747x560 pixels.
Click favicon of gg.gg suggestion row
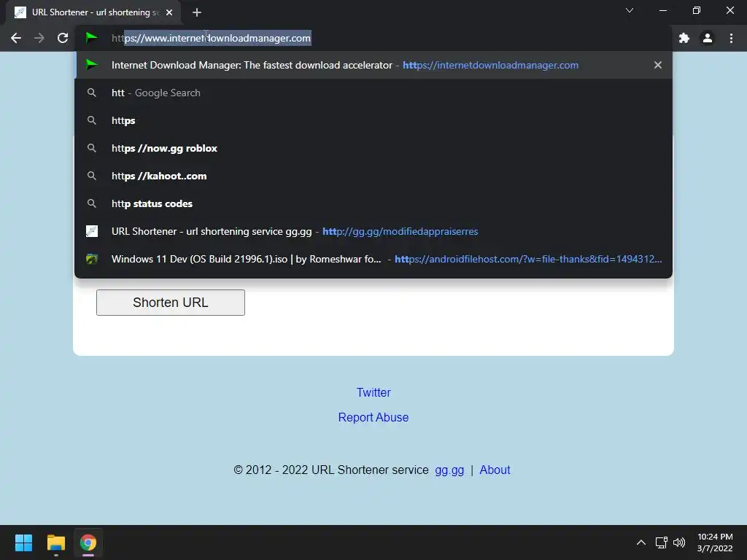click(91, 231)
